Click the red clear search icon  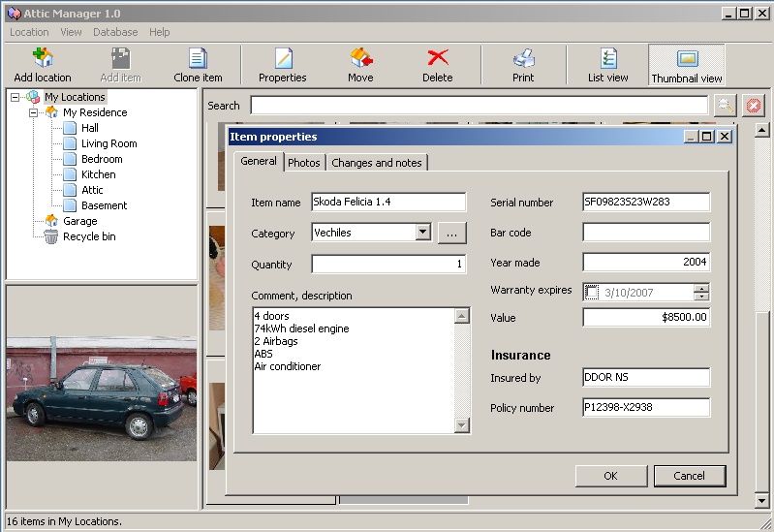(753, 106)
